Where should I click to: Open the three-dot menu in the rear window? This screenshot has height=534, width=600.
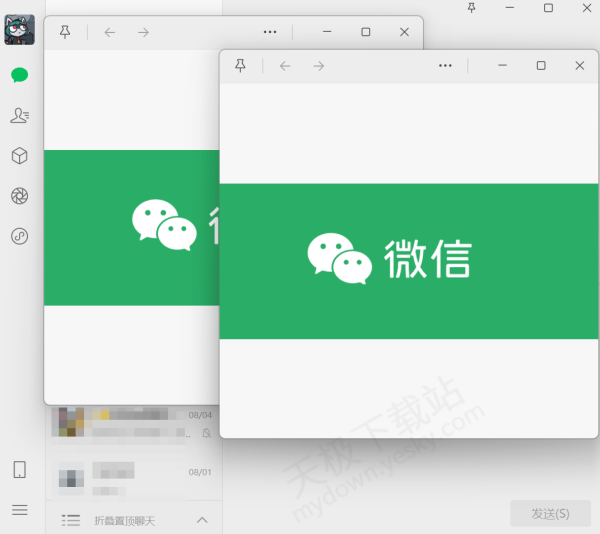[270, 32]
